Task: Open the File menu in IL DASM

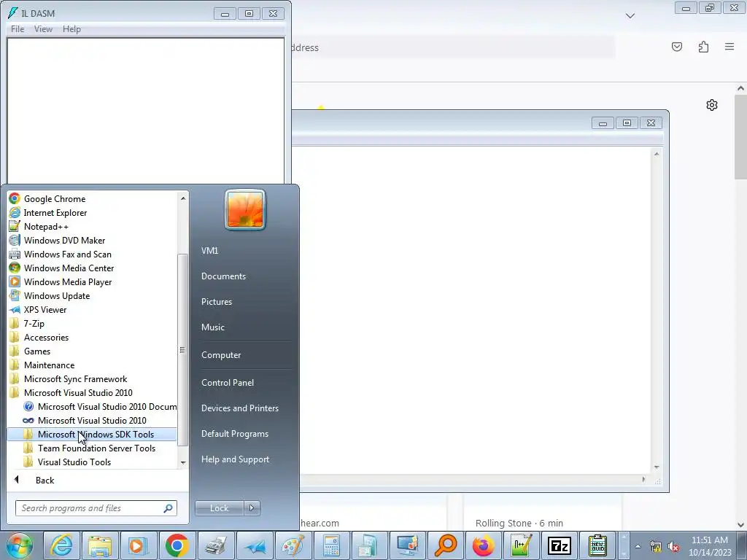Action: click(x=18, y=29)
